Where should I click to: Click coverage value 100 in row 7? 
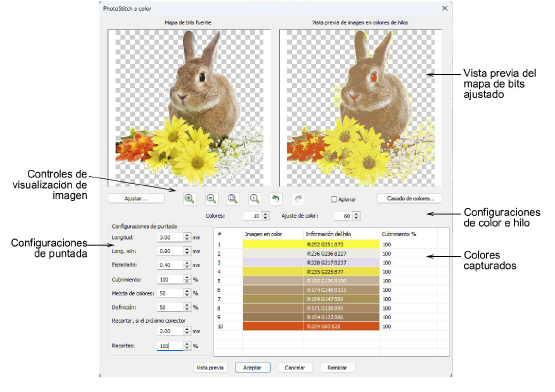point(387,299)
